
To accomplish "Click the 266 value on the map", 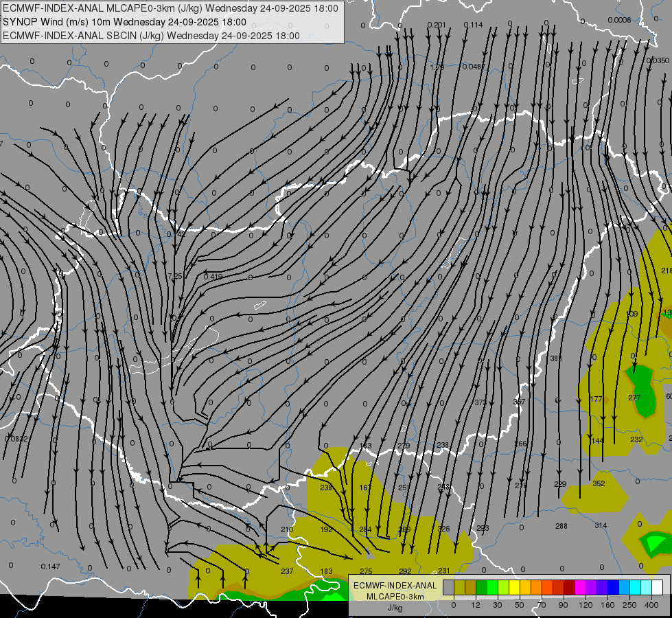I will [x=520, y=444].
